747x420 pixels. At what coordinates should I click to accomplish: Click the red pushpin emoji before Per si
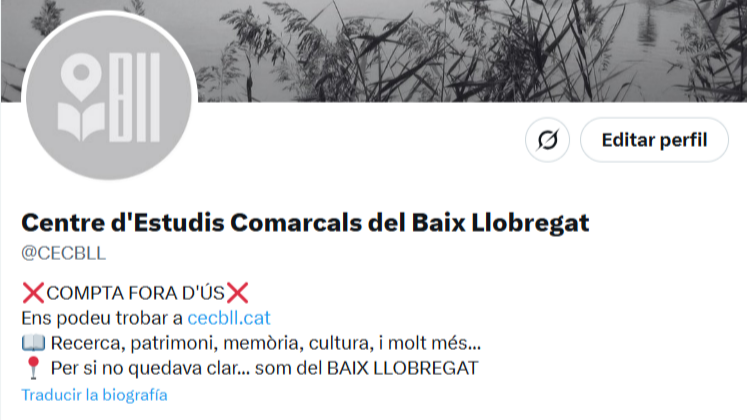tap(33, 368)
